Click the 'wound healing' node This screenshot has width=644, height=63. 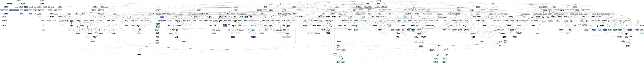[356, 20]
